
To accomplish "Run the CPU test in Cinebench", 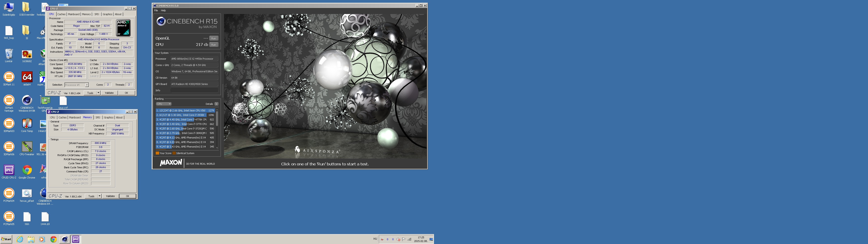I will click(214, 45).
